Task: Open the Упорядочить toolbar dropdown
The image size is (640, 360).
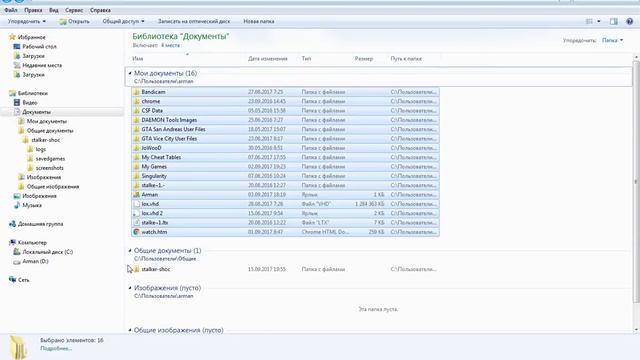Action: pyautogui.click(x=27, y=21)
